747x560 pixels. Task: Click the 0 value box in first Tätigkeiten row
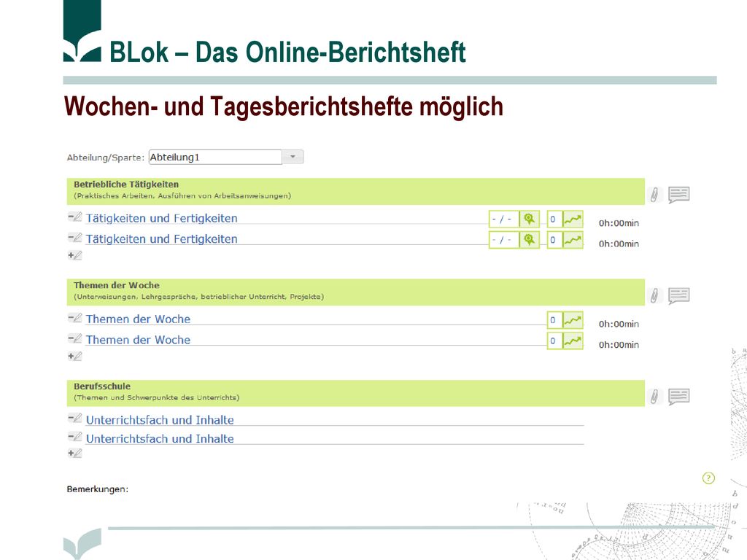pos(554,219)
